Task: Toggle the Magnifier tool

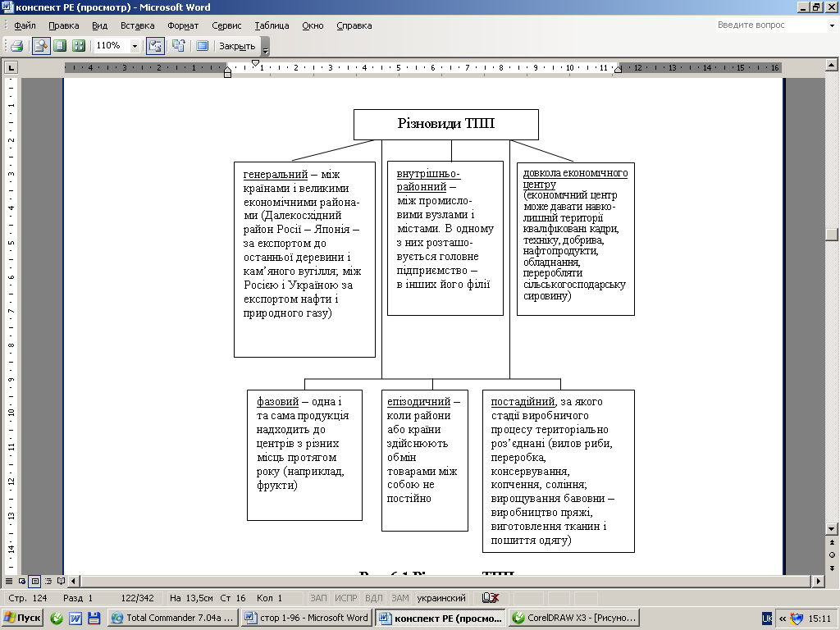Action: click(x=41, y=46)
